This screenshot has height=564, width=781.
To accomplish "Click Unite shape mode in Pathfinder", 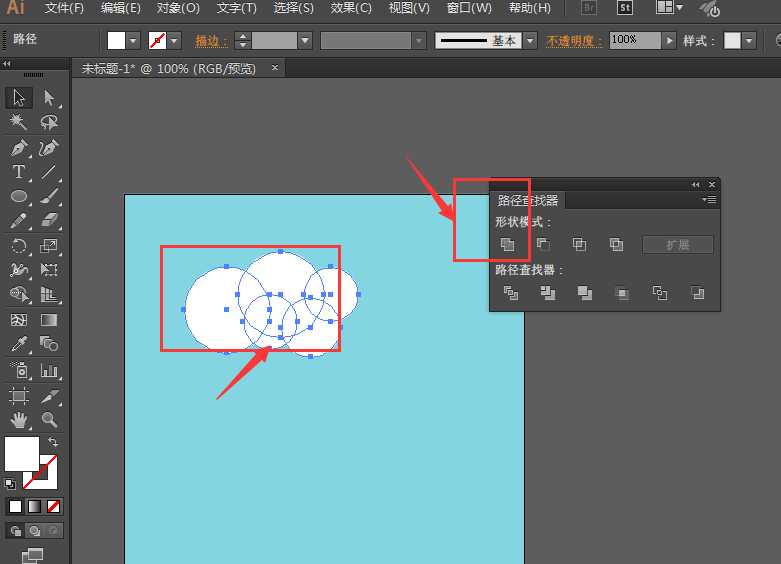I will (x=508, y=245).
